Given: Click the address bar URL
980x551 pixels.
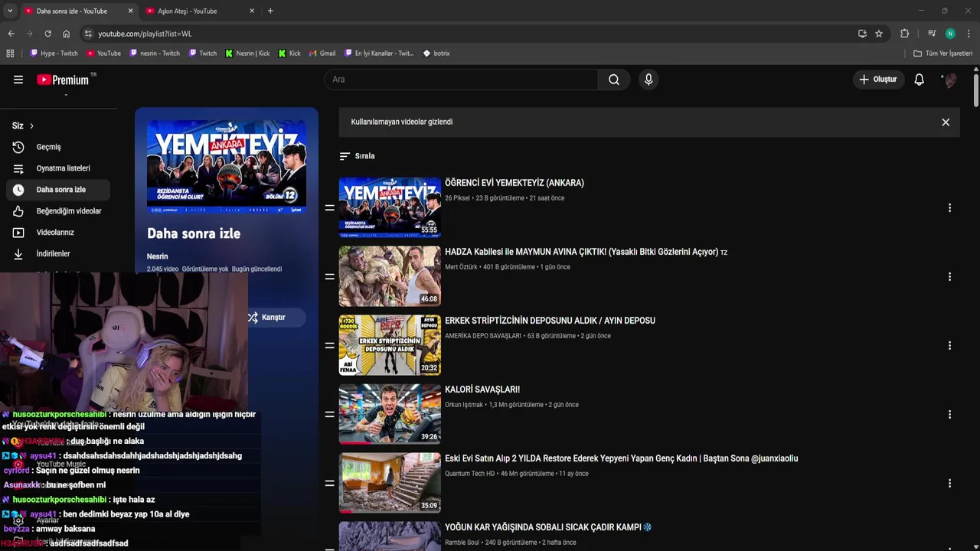Looking at the screenshot, I should pos(145,34).
